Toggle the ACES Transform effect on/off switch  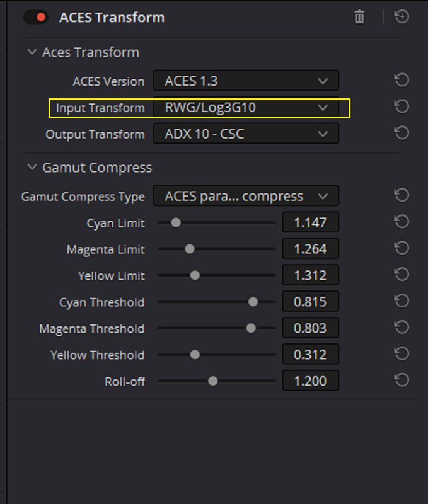pos(36,17)
